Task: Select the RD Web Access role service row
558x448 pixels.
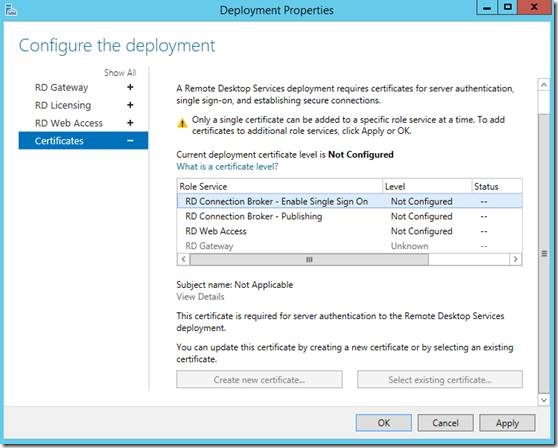Action: 349,231
